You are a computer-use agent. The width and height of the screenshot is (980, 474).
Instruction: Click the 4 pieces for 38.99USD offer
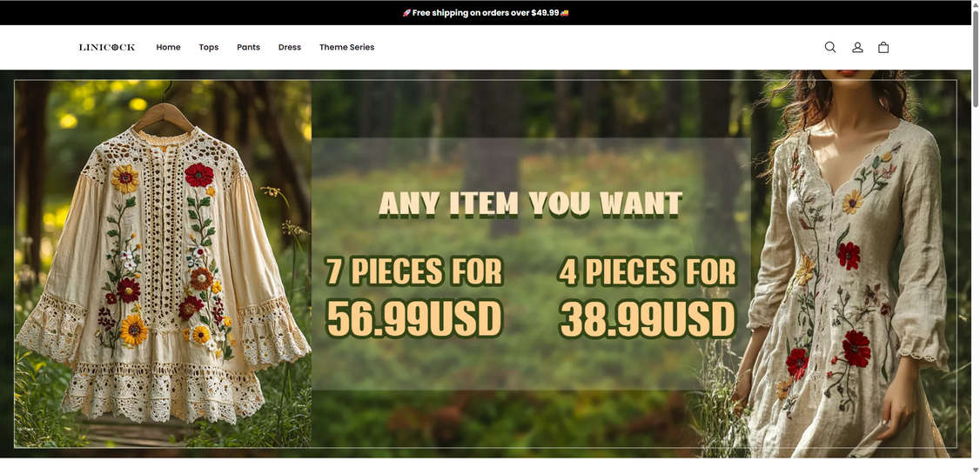click(648, 297)
